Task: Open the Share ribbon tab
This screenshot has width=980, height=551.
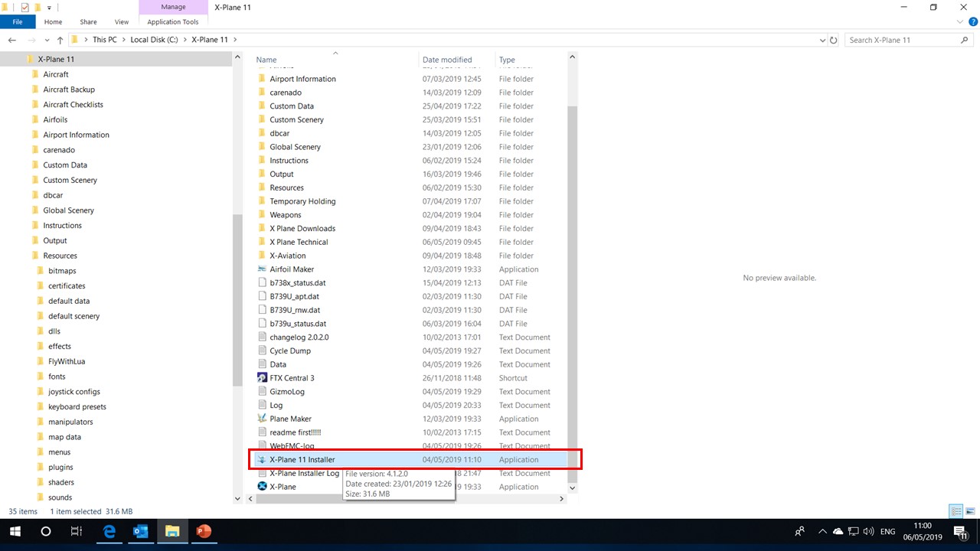Action: [x=89, y=22]
